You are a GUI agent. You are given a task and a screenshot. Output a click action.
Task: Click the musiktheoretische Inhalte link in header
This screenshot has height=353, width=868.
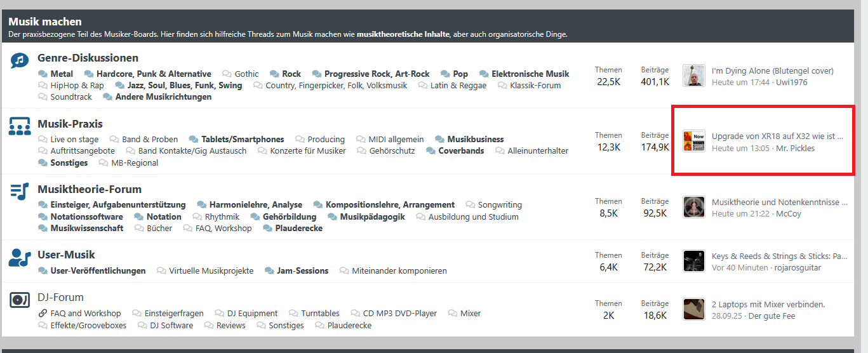pos(403,34)
